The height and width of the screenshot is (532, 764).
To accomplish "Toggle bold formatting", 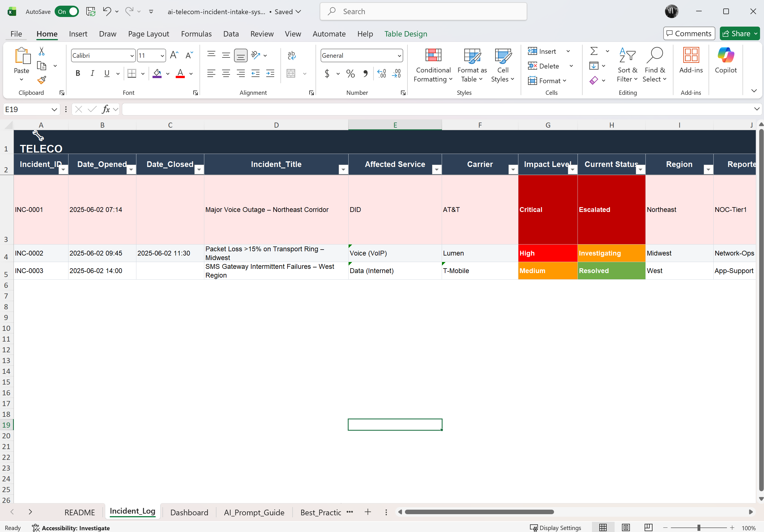I will [x=78, y=74].
